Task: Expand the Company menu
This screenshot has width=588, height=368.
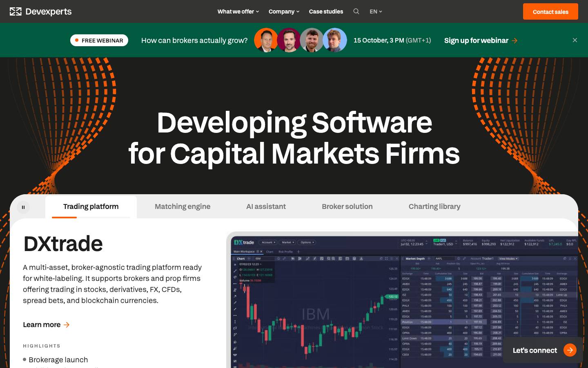Action: 284,11
